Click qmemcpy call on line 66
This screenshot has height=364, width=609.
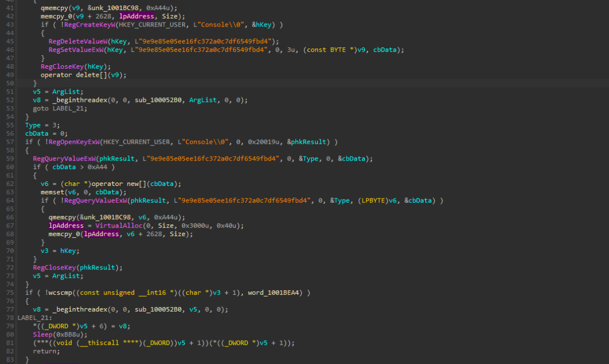click(62, 217)
